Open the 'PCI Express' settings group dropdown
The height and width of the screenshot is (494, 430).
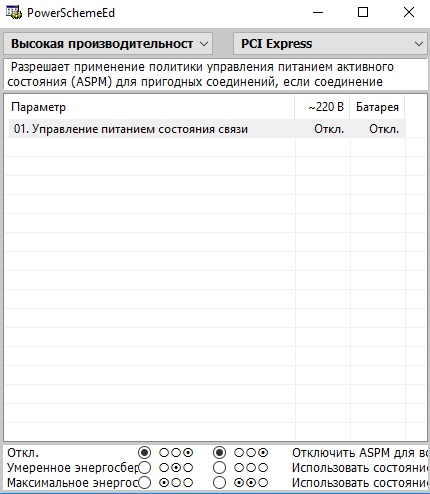click(x=330, y=44)
